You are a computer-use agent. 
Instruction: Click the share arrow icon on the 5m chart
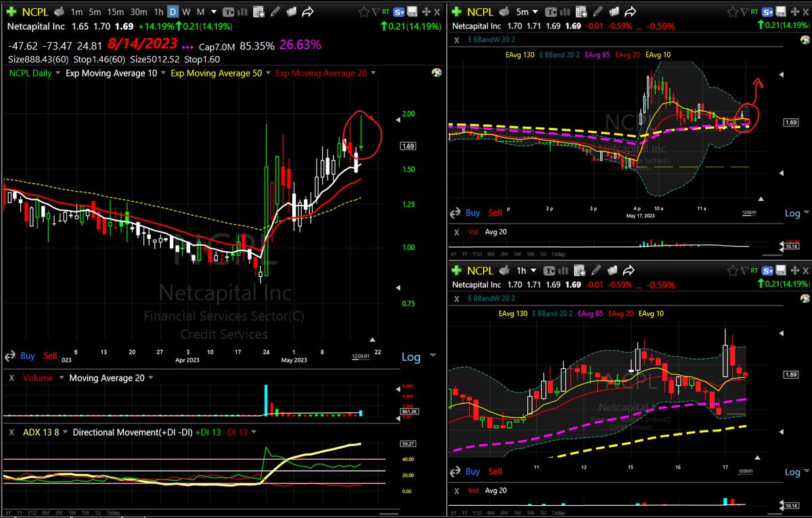point(630,12)
